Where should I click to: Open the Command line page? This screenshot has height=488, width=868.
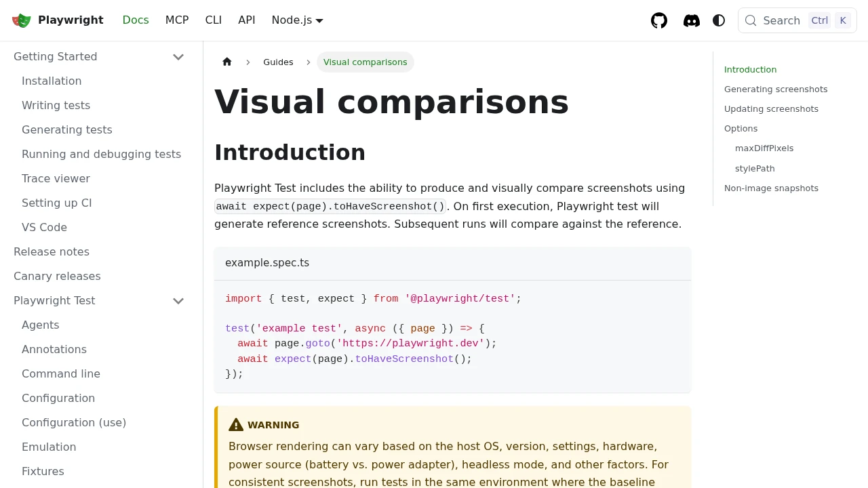(x=61, y=374)
